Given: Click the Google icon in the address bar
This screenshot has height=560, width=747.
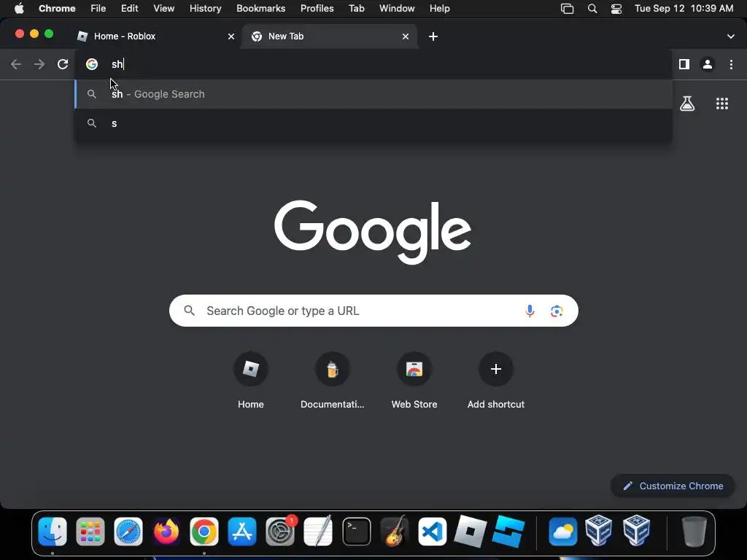Looking at the screenshot, I should [92, 64].
